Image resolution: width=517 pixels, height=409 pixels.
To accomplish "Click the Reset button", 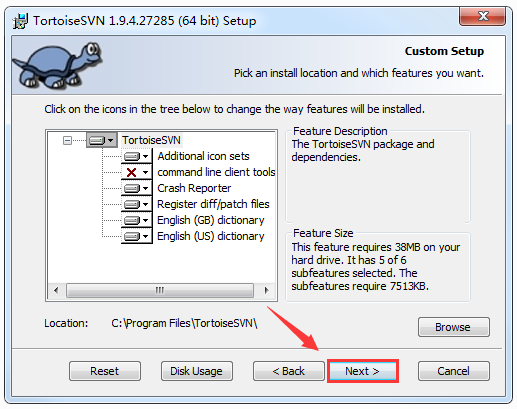I will [x=105, y=371].
